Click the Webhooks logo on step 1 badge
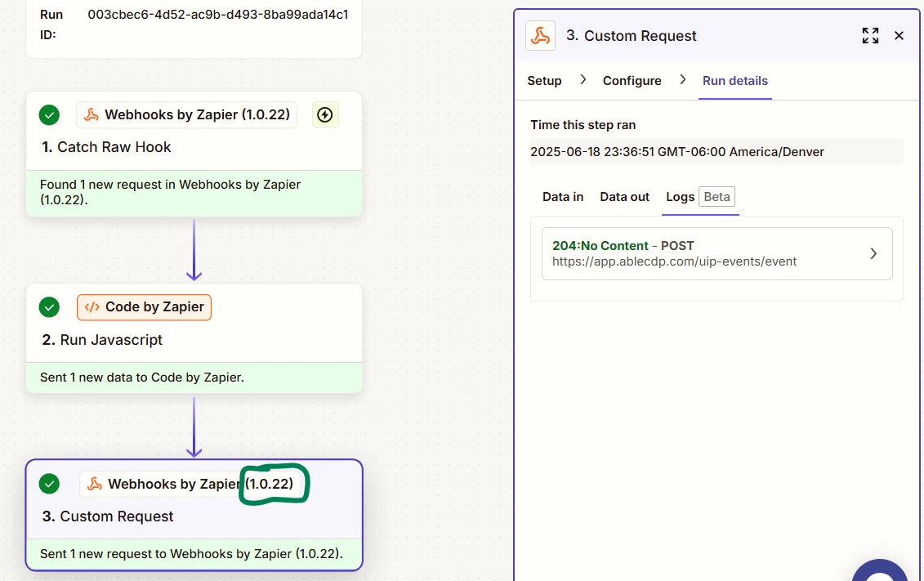 (92, 114)
